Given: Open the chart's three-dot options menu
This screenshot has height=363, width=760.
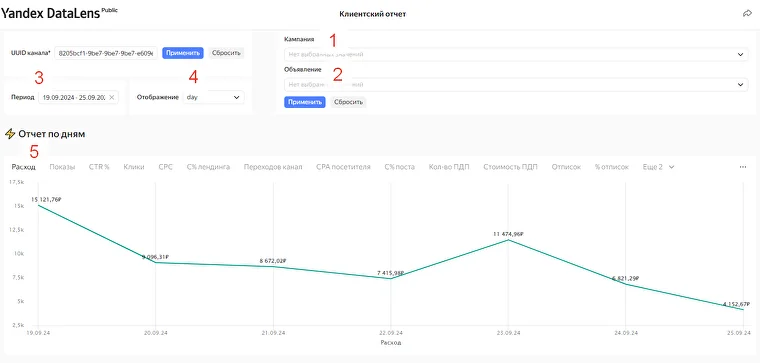Looking at the screenshot, I should coord(743,167).
